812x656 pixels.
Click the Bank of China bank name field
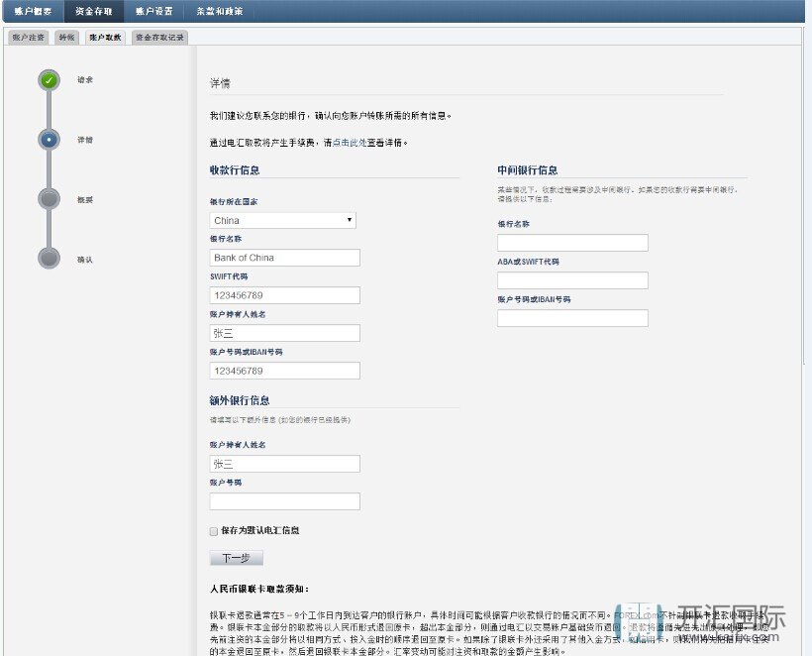tap(285, 258)
